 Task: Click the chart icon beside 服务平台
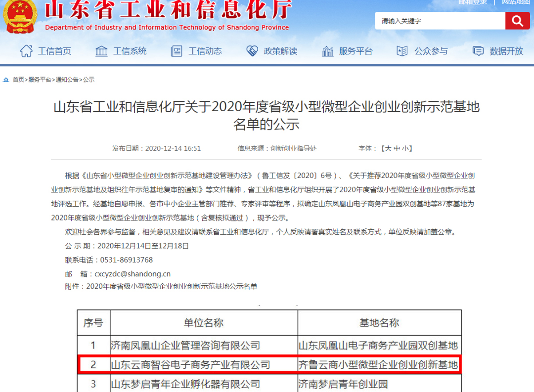coord(328,51)
